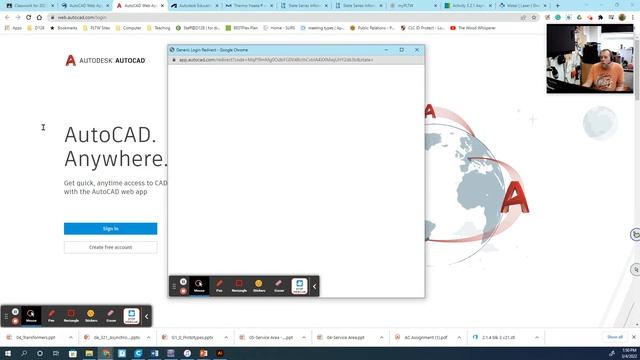Click Autodesk AutoCAD logo
Image resolution: width=640 pixels, height=360 pixels.
coord(105,60)
